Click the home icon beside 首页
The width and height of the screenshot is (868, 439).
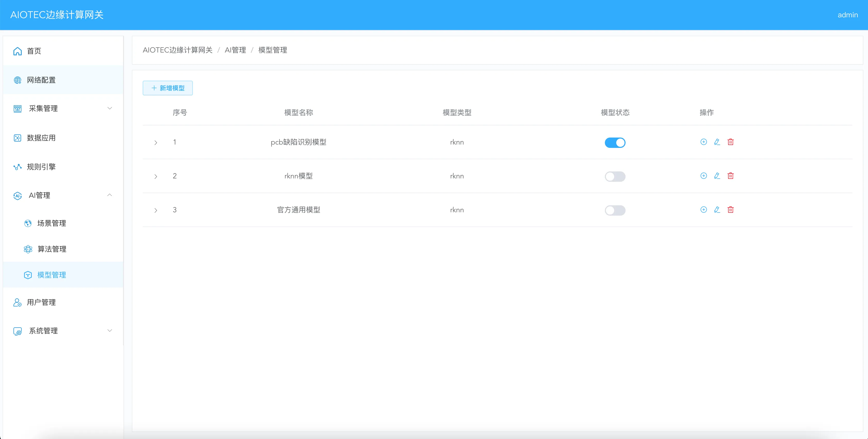pos(18,51)
